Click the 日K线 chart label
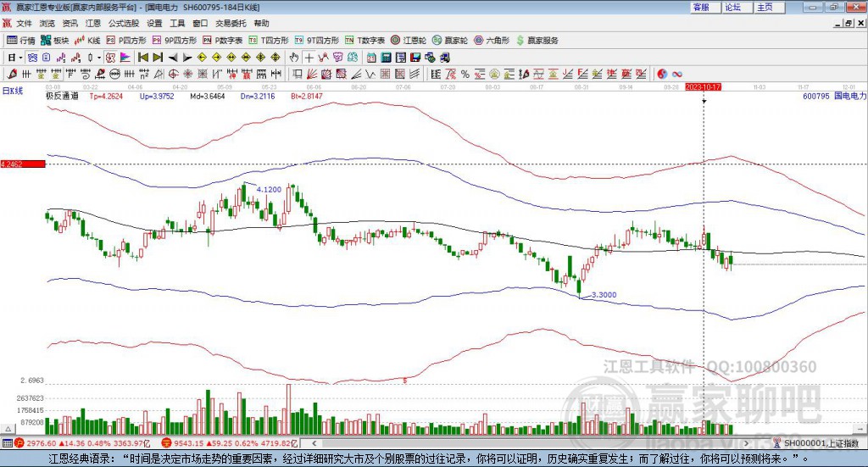Viewport: 868px width, 467px height. click(x=13, y=91)
